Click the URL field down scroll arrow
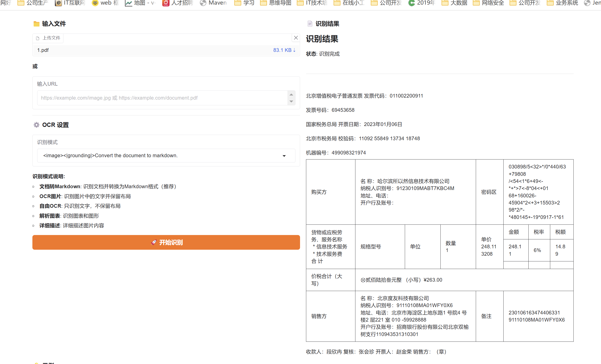601x364 pixels. point(291,101)
